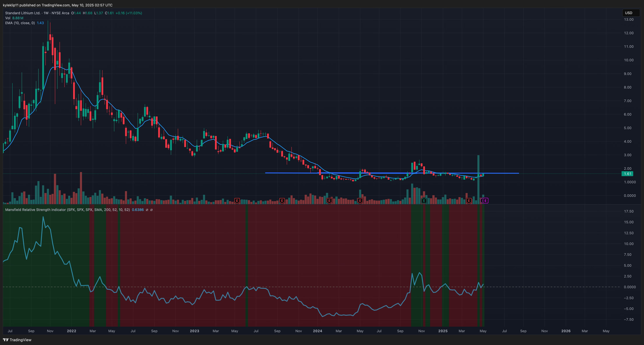Viewport: 644px width, 345px height.
Task: Click second empty-value symbol in Mansfield legend
Action: coord(151,210)
